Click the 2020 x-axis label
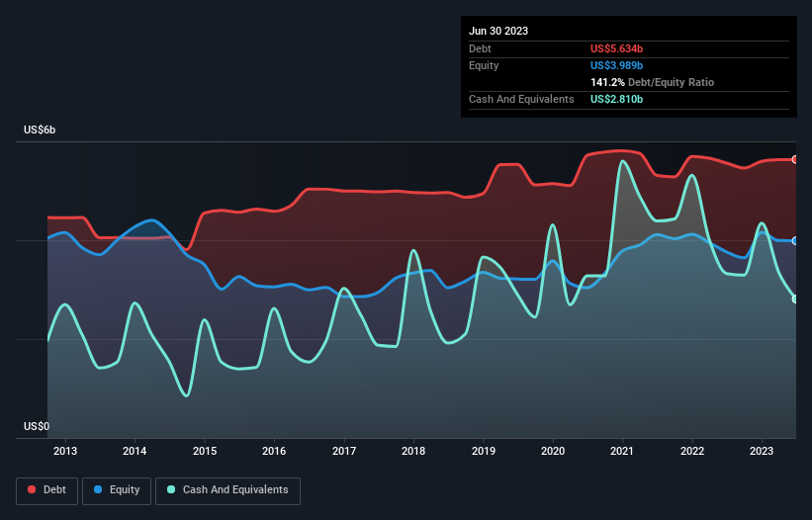 553,451
